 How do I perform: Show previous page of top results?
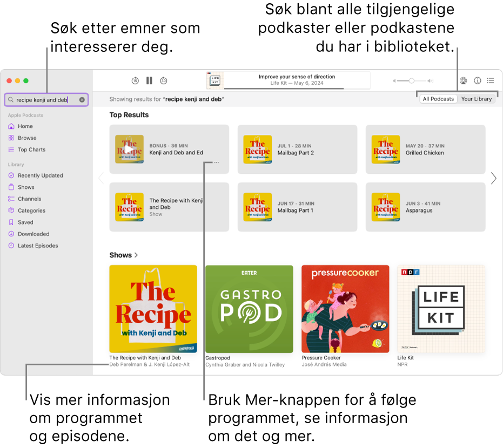(102, 178)
